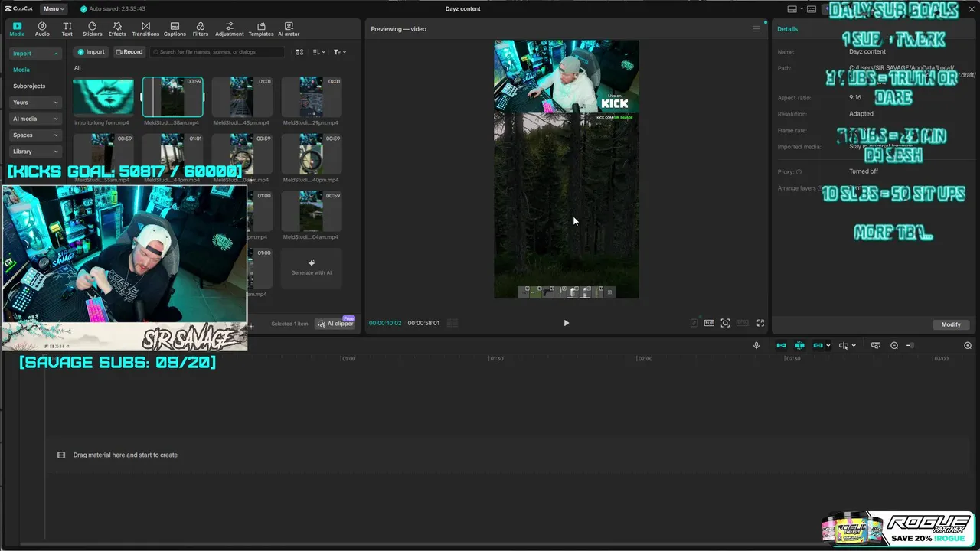This screenshot has width=980, height=551.
Task: Toggle main track magnet
Action: click(781, 345)
